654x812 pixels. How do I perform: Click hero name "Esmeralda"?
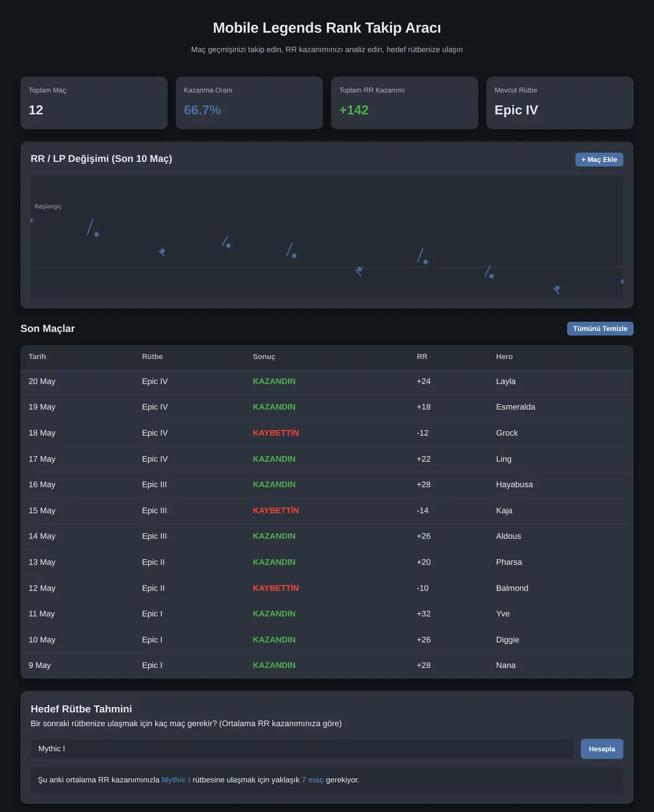(x=516, y=407)
